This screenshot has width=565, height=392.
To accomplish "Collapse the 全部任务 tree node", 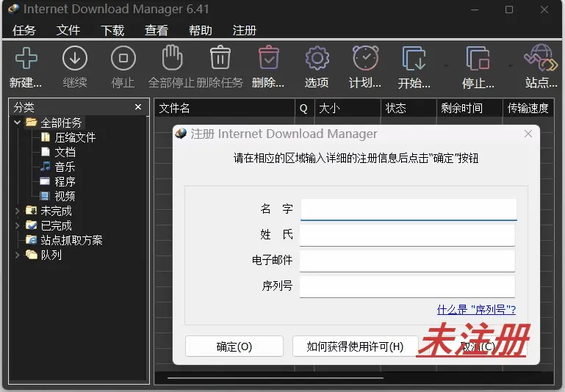I will point(18,123).
